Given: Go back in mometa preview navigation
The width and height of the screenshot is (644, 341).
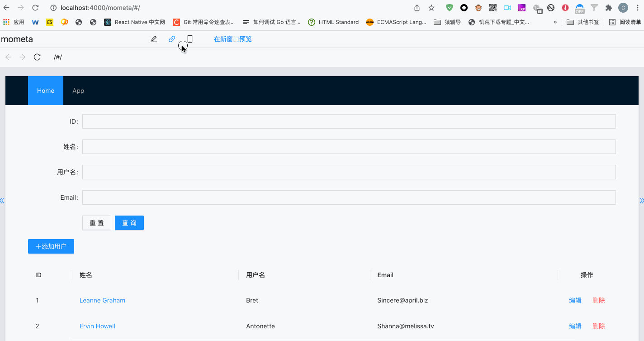Looking at the screenshot, I should click(x=8, y=57).
